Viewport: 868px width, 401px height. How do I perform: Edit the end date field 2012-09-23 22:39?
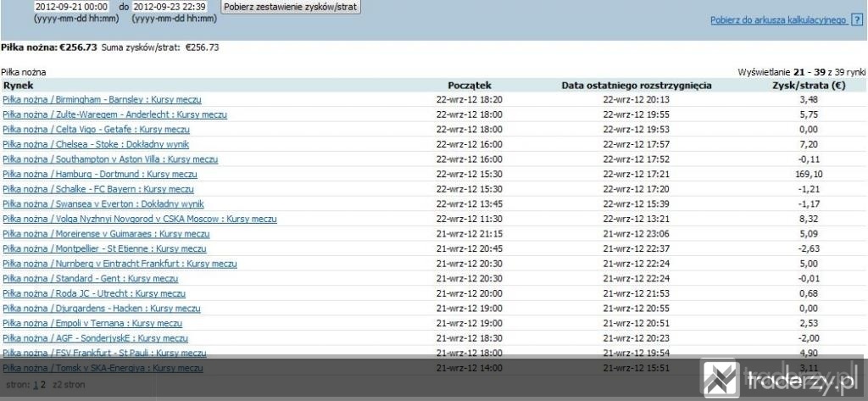[x=170, y=7]
